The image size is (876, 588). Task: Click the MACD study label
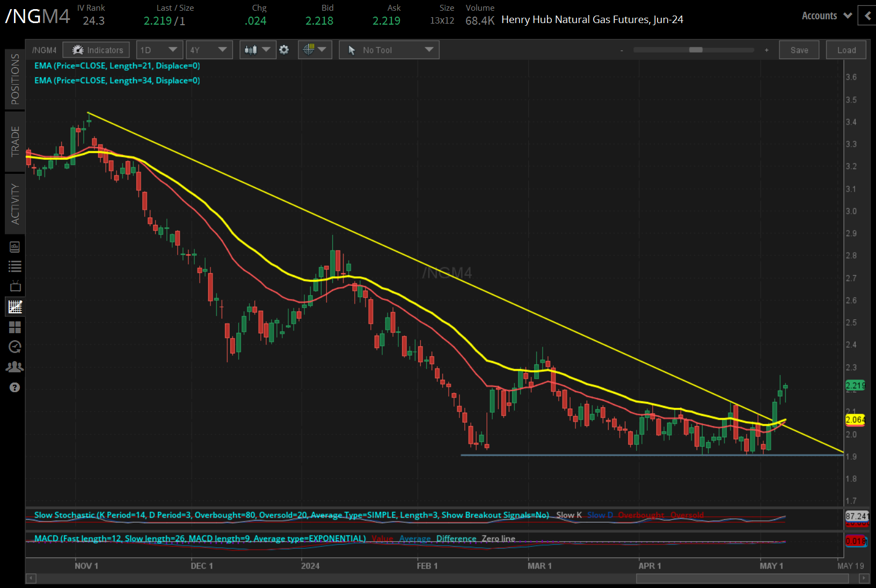coord(200,539)
